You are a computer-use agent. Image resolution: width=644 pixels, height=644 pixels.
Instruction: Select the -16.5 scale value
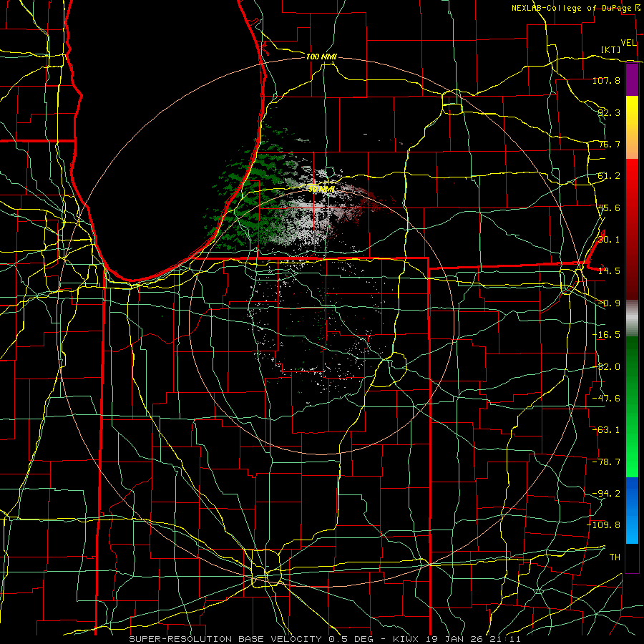(606, 335)
